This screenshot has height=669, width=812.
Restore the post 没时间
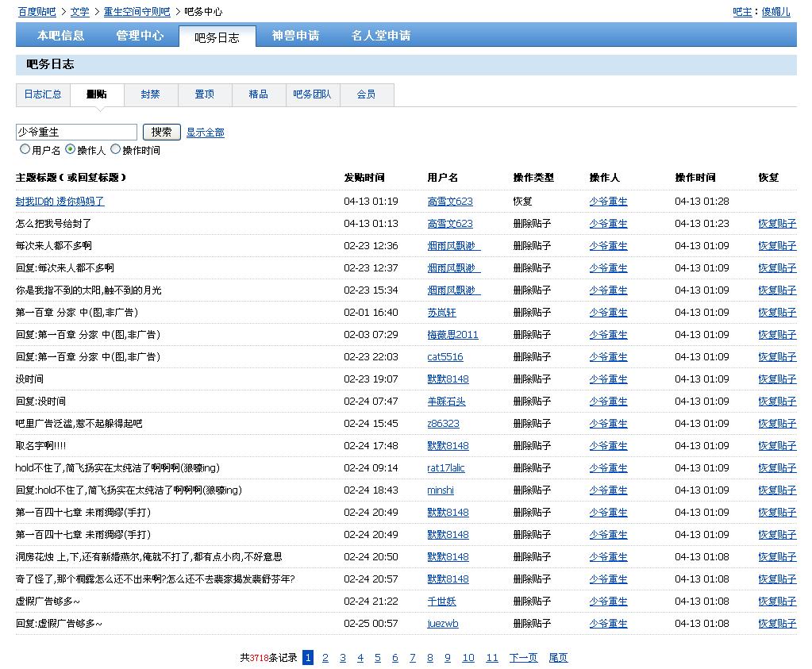(777, 379)
